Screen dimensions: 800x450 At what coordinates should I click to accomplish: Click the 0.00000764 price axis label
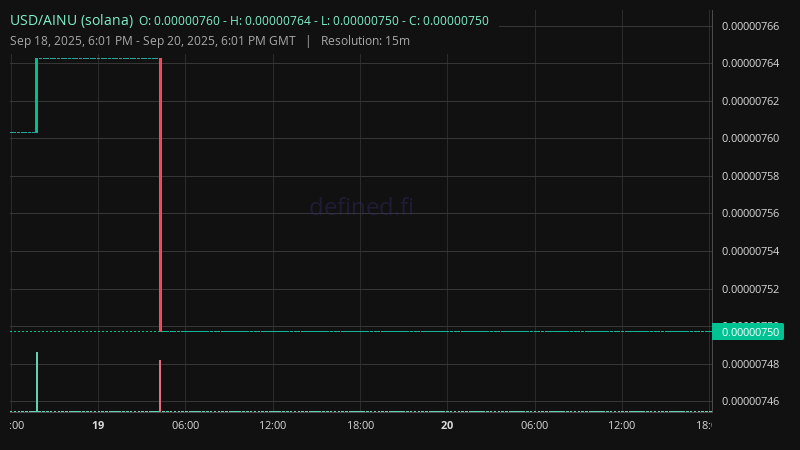click(751, 63)
